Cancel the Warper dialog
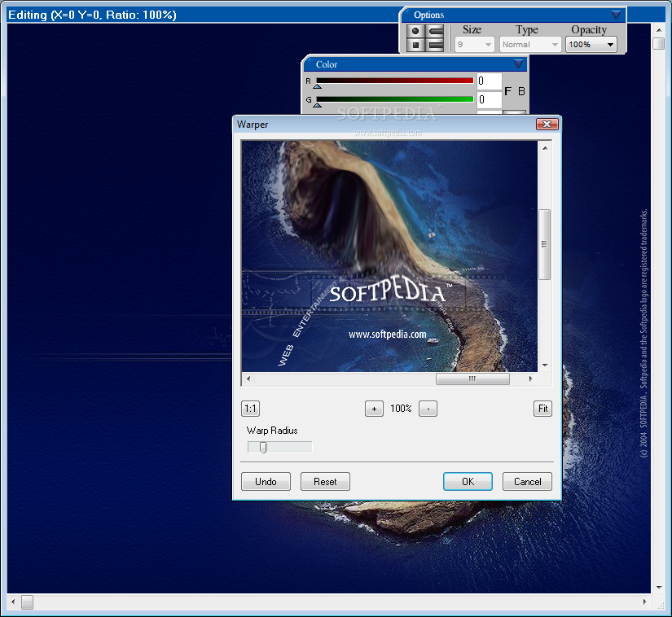The height and width of the screenshot is (617, 672). pyautogui.click(x=527, y=482)
